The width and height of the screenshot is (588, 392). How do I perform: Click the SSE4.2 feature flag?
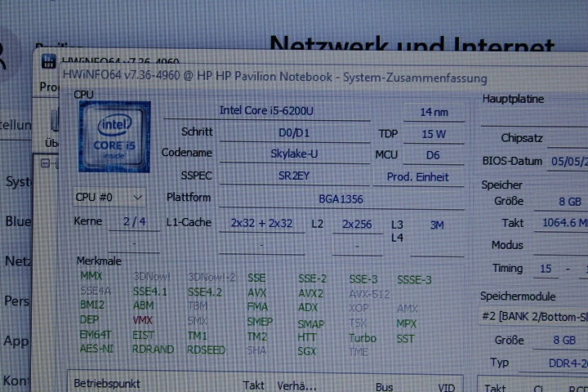click(x=205, y=292)
